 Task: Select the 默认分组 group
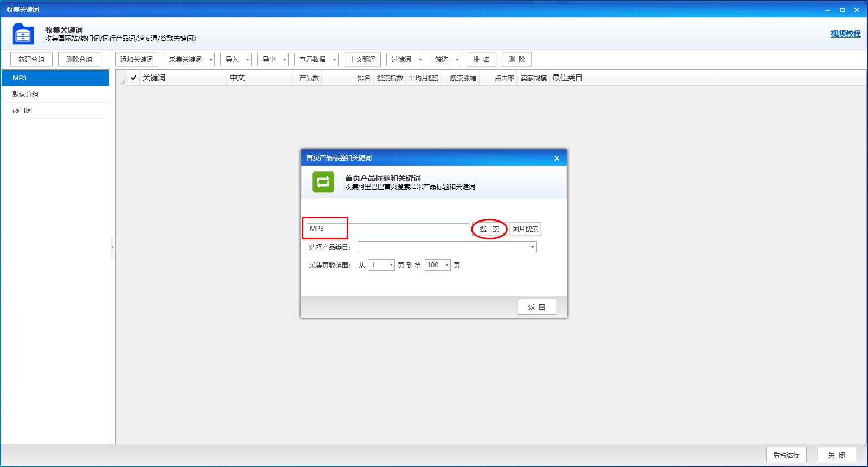tap(55, 94)
